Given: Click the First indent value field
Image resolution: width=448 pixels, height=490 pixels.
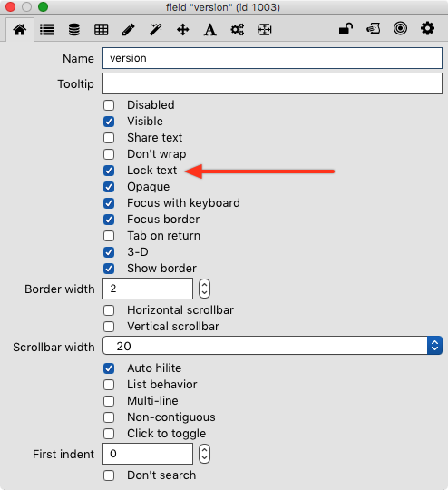Looking at the screenshot, I should point(148,454).
